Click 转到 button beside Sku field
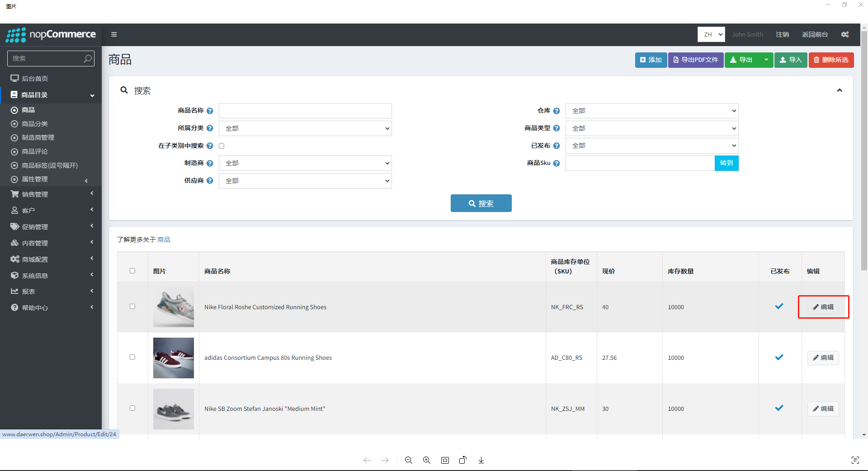 tap(726, 163)
